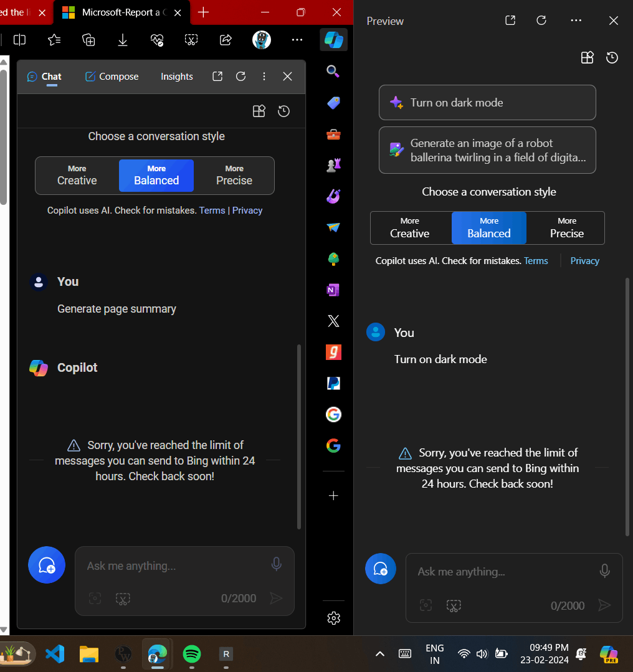This screenshot has width=633, height=672.
Task: Open the E-tree sidebar icon
Action: pyautogui.click(x=333, y=259)
